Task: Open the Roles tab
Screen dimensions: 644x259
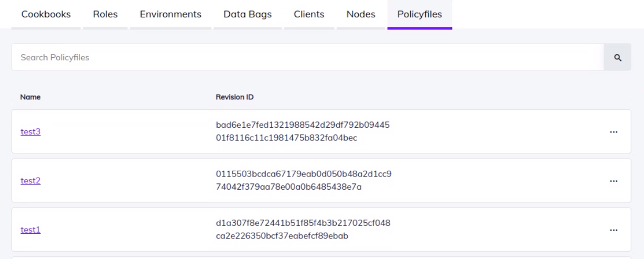Action: tap(105, 14)
